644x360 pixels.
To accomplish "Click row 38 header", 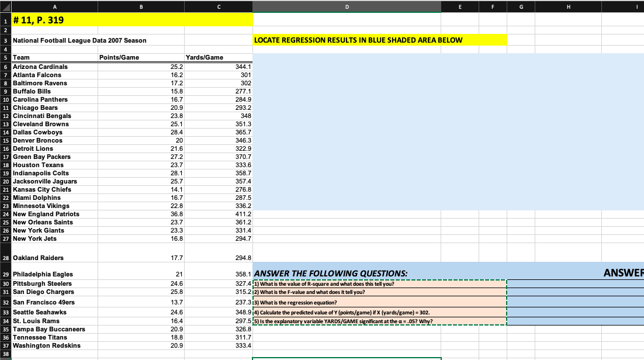I will (5, 354).
